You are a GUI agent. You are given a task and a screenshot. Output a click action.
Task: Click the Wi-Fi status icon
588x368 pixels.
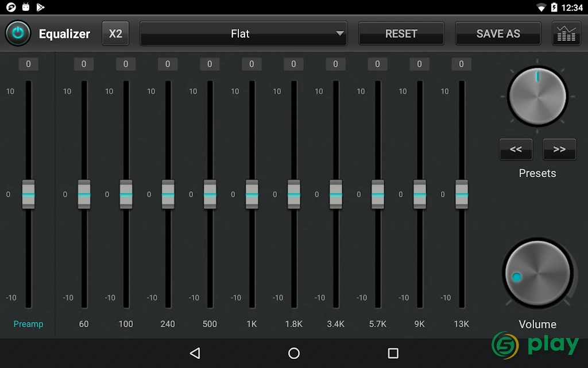coord(541,7)
